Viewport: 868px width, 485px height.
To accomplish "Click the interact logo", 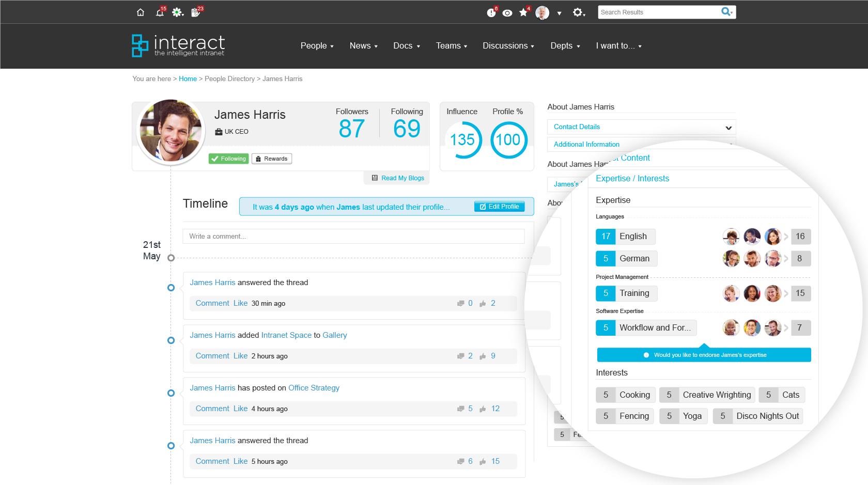I will tap(178, 45).
